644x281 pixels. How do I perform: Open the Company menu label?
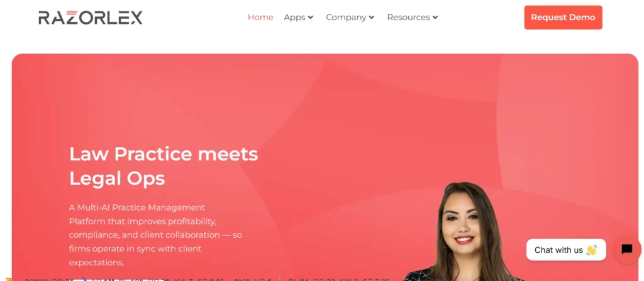click(346, 17)
